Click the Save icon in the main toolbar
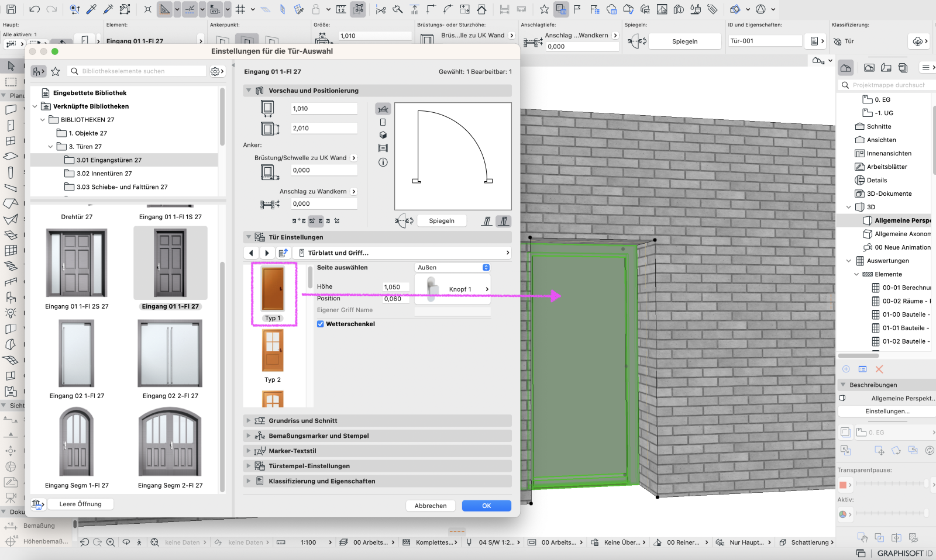 (x=11, y=9)
